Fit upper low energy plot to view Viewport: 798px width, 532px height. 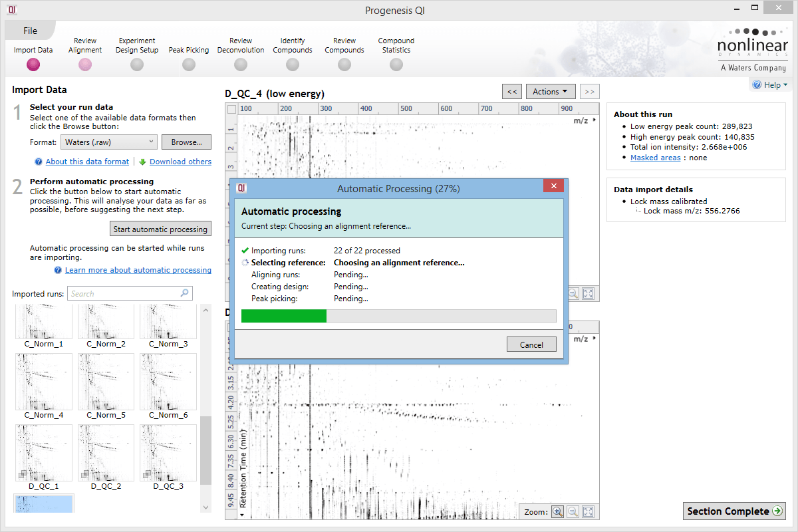click(x=588, y=293)
